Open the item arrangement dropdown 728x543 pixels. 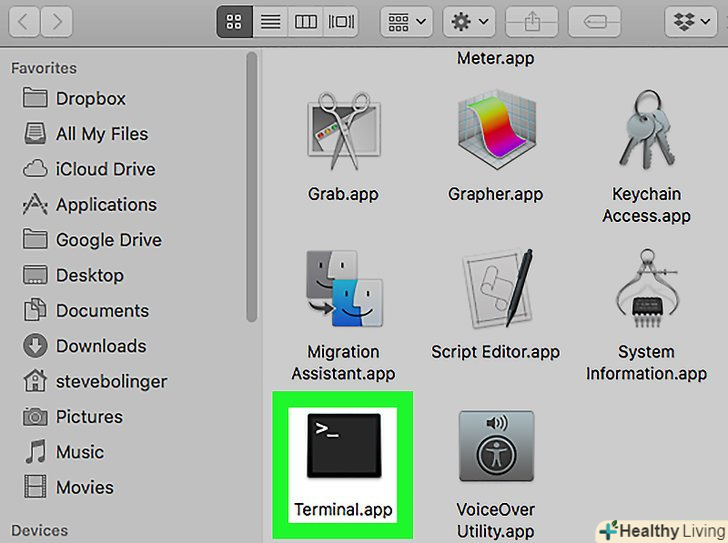click(407, 21)
